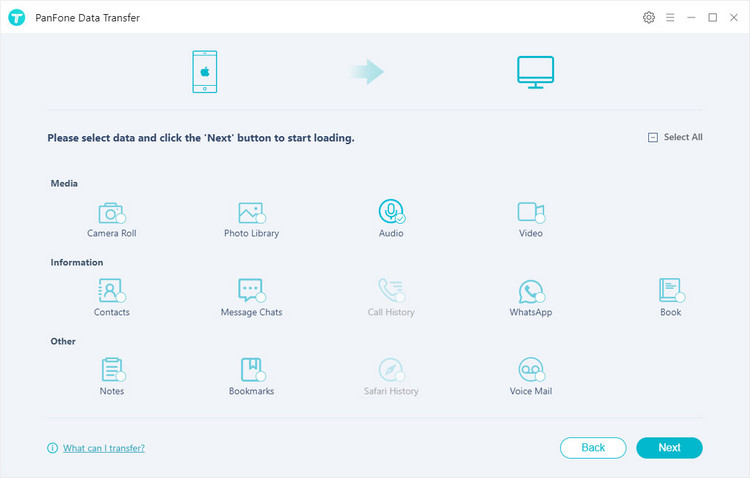The width and height of the screenshot is (750, 478).
Task: Select the Voice Mail icon
Action: point(531,369)
